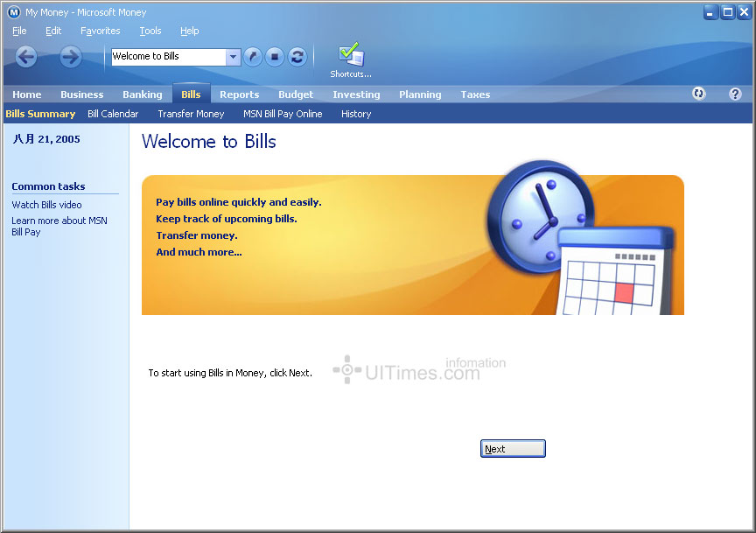The height and width of the screenshot is (533, 756).
Task: Click the Go arrow beside address box
Action: point(253,57)
